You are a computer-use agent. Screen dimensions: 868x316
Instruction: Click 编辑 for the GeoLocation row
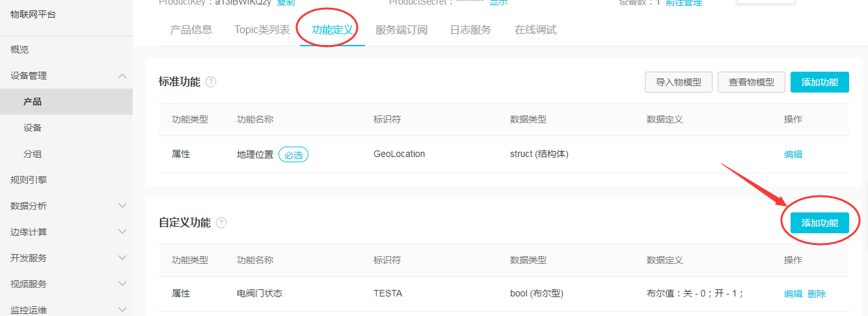click(793, 154)
